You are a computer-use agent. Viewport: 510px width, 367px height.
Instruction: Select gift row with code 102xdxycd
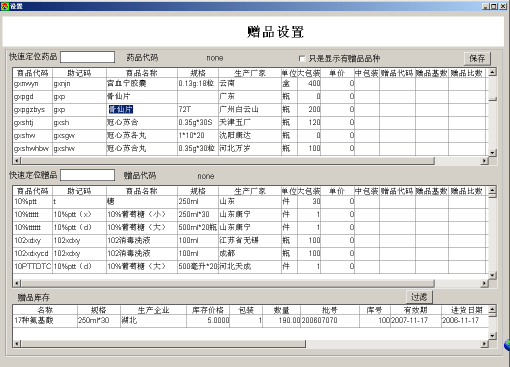pyautogui.click(x=251, y=254)
